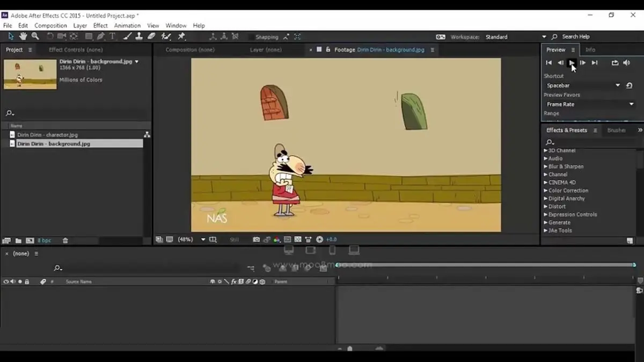Screen dimensions: 644x362
Task: Select the Selection arrow tool
Action: 11,37
